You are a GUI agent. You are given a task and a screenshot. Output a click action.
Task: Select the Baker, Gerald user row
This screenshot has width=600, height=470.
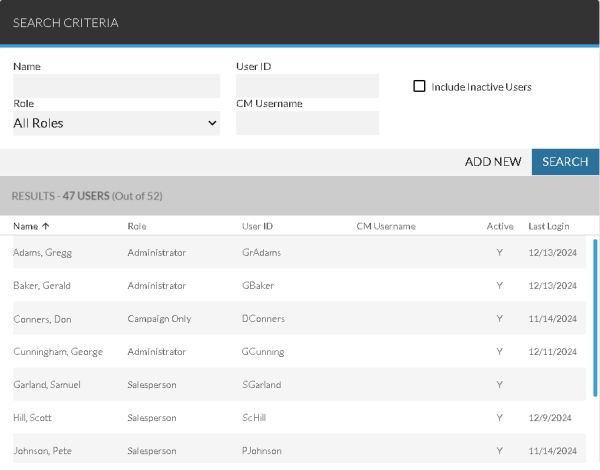(42, 286)
